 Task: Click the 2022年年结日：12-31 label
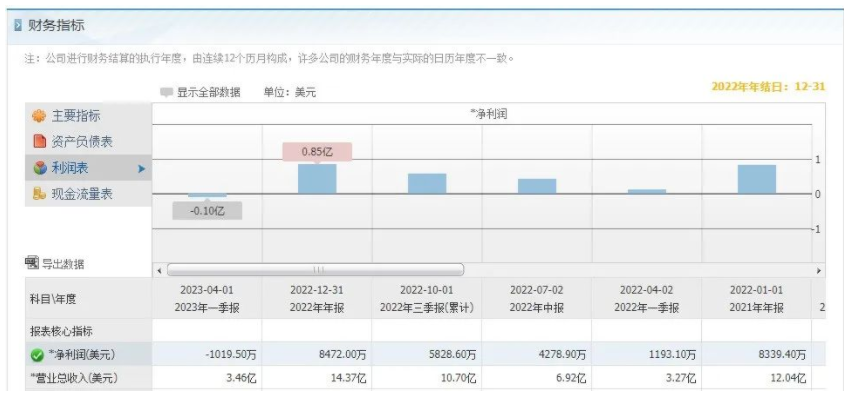pos(768,87)
